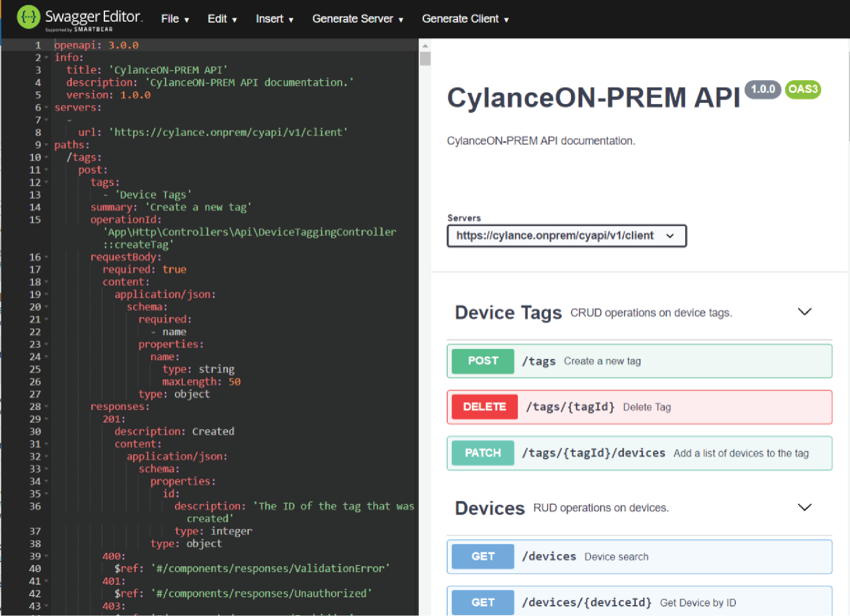Fold the /tags block at line 10

[x=46, y=157]
